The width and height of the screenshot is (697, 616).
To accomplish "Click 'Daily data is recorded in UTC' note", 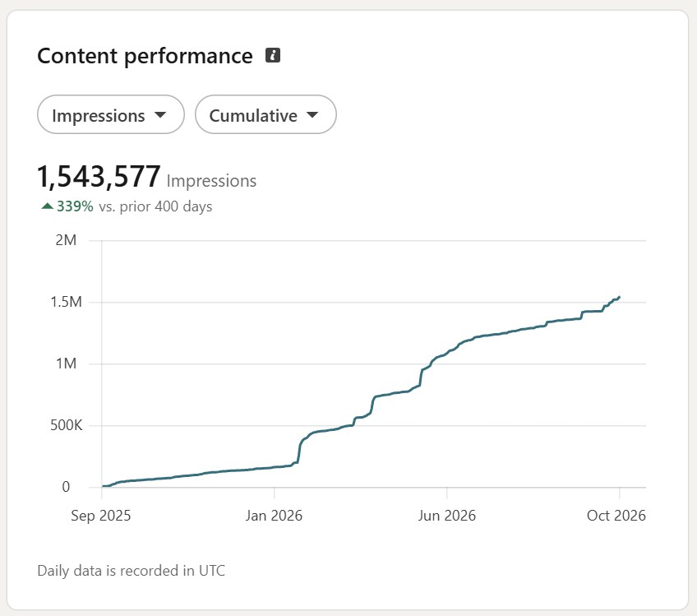I will pos(132,571).
